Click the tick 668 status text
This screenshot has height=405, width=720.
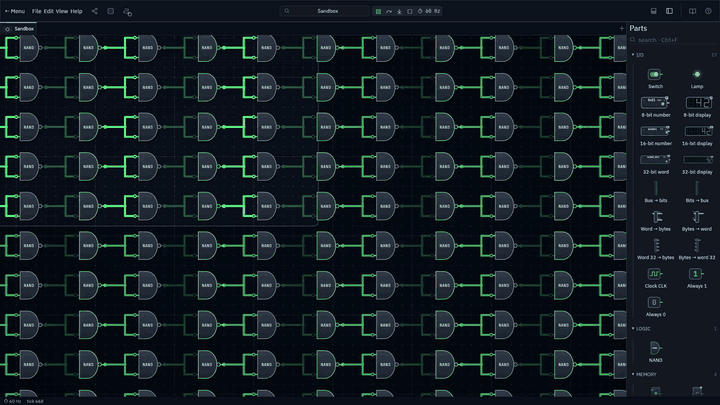(x=35, y=401)
